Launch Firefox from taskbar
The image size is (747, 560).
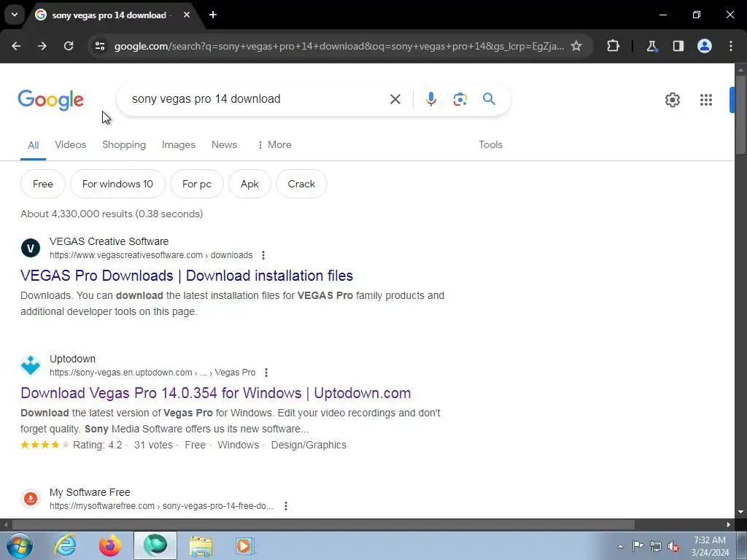(x=110, y=545)
